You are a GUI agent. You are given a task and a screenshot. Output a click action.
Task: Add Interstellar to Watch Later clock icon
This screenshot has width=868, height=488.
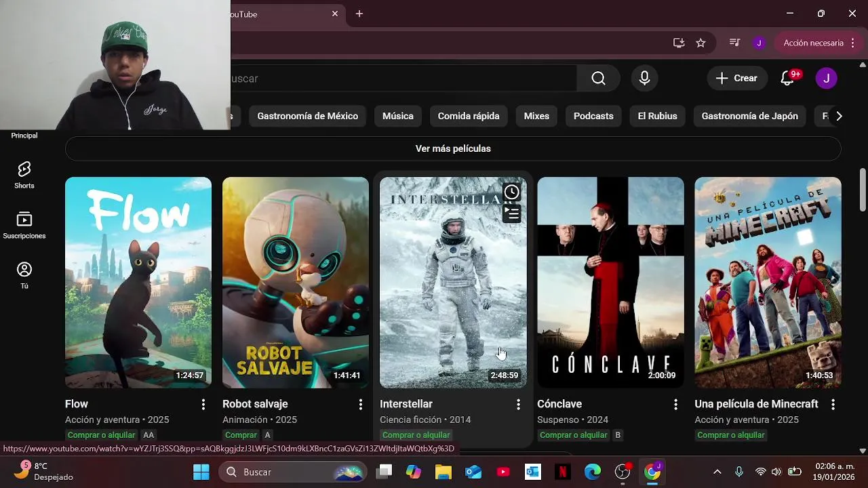[511, 192]
